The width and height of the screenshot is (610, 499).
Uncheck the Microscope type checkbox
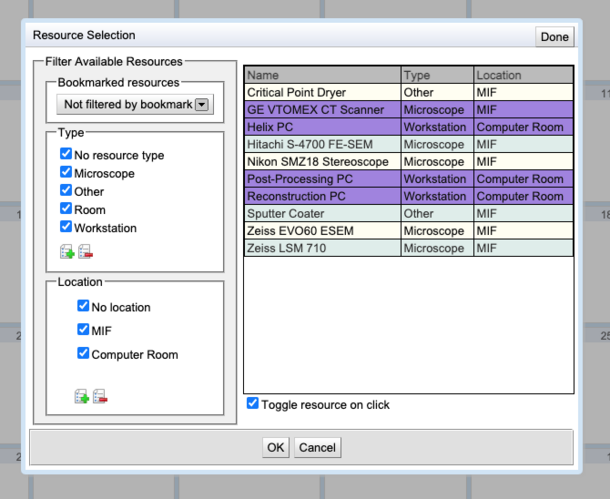click(66, 172)
